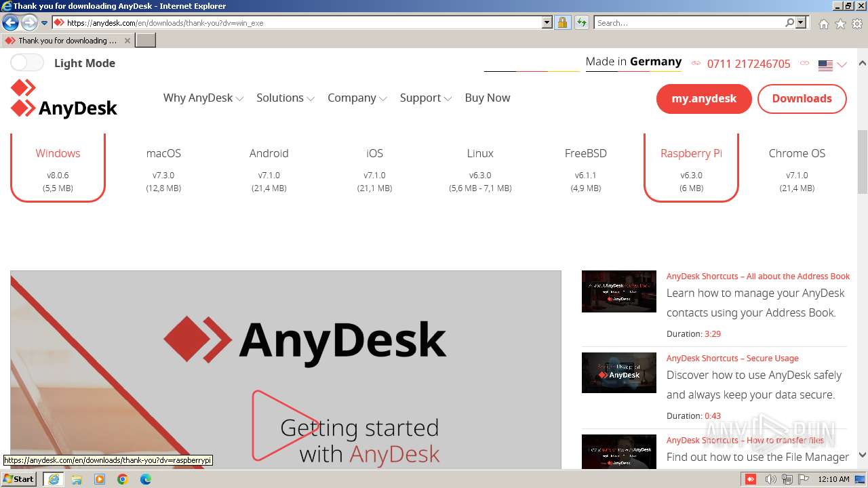Open Favorites star icon
The image size is (868, 488).
click(x=840, y=24)
